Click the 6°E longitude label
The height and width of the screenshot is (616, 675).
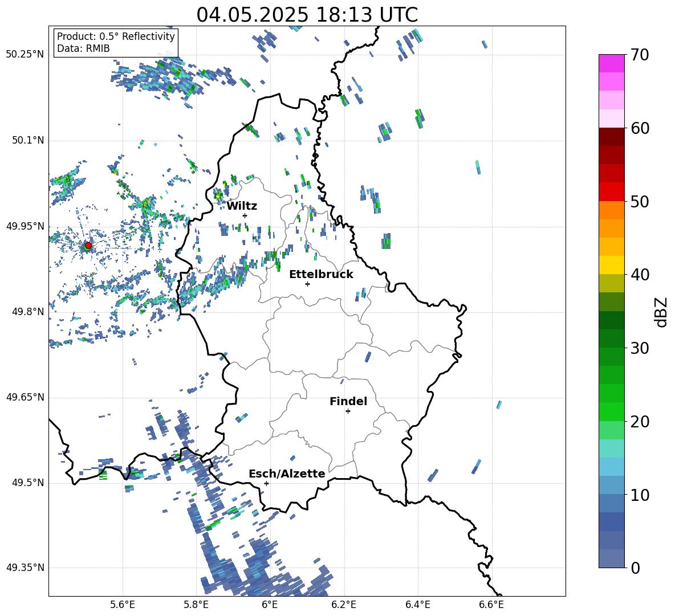point(270,605)
